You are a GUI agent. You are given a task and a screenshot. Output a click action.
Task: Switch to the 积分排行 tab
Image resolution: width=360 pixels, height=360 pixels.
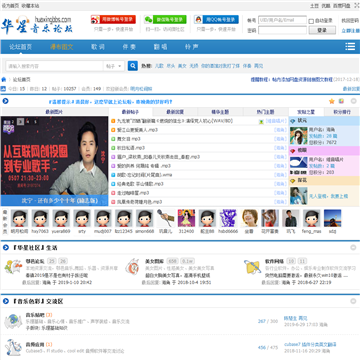(x=342, y=112)
